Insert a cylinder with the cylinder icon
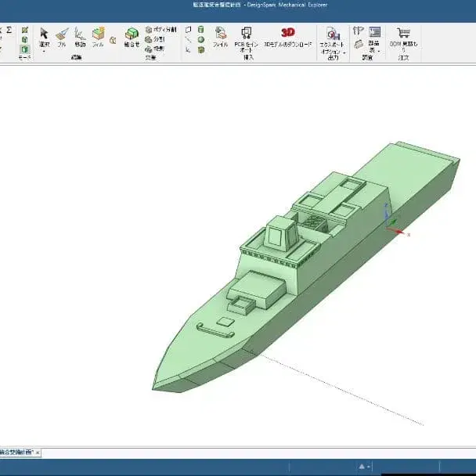The image size is (476, 476). click(200, 30)
